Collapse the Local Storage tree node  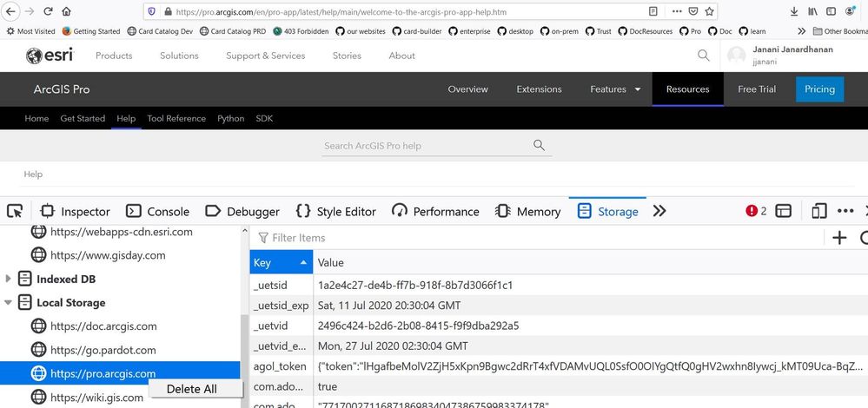pyautogui.click(x=9, y=303)
